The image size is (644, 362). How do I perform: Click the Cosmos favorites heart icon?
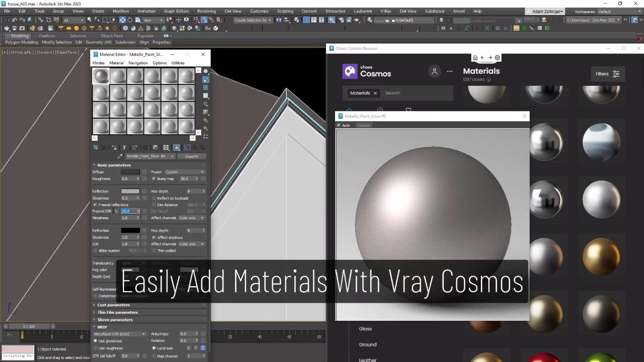[x=409, y=110]
